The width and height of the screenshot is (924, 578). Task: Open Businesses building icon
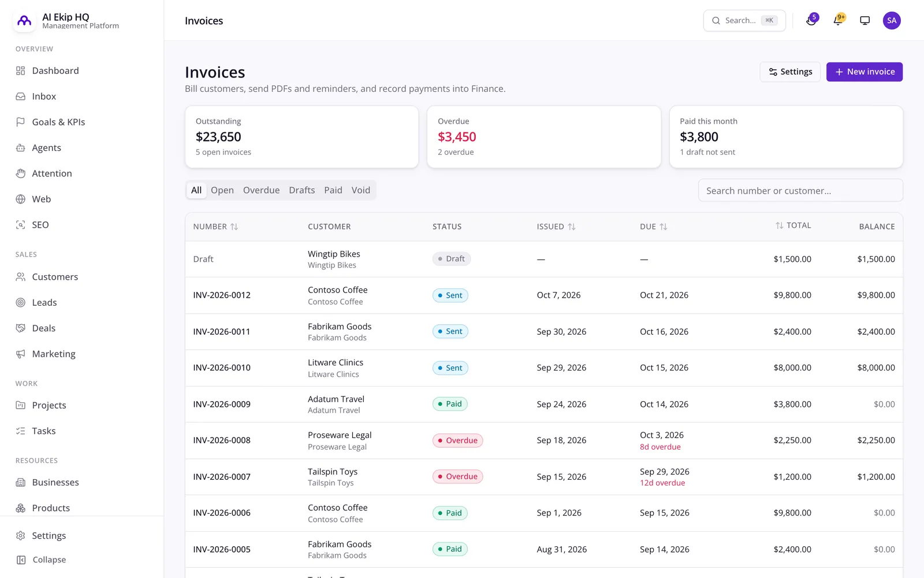coord(21,483)
